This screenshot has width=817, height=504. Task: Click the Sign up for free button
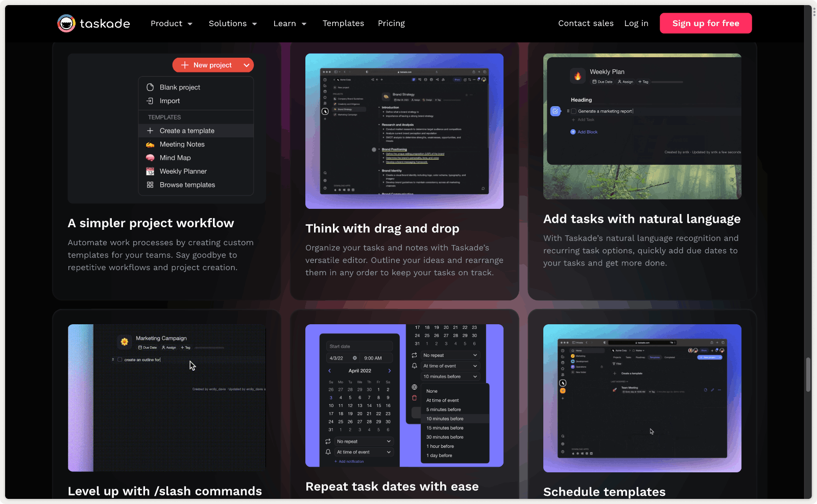pos(706,23)
